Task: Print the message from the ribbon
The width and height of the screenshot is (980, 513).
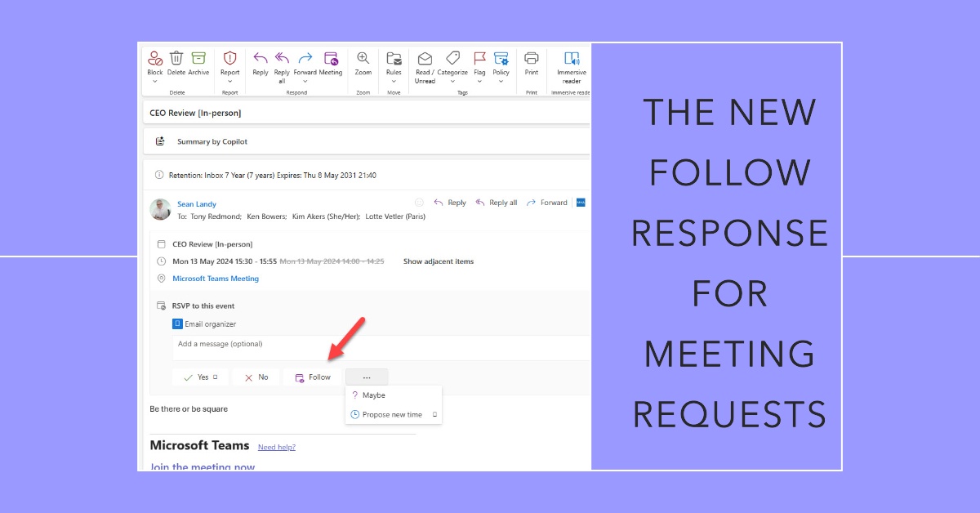Action: click(532, 59)
